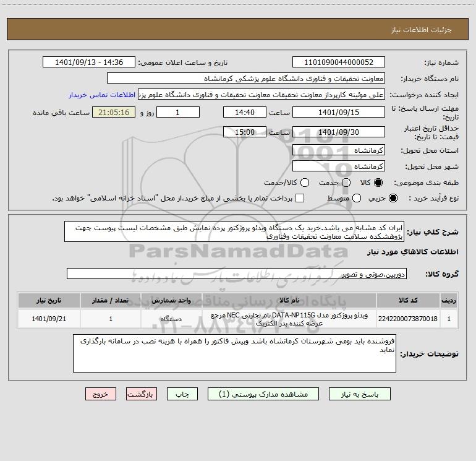Select the جزیی purchase type radio
This screenshot has height=461, width=476.
(393, 198)
